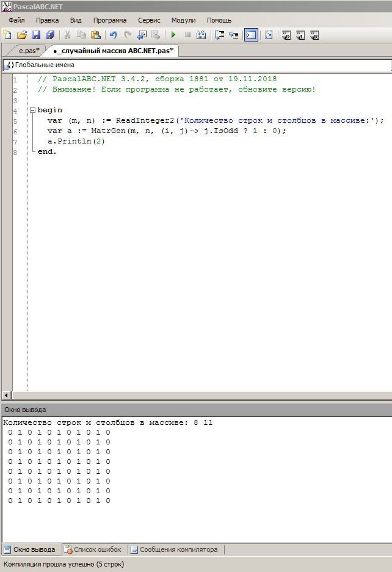
Task: Click the navigate forward icon
Action: tap(156, 35)
